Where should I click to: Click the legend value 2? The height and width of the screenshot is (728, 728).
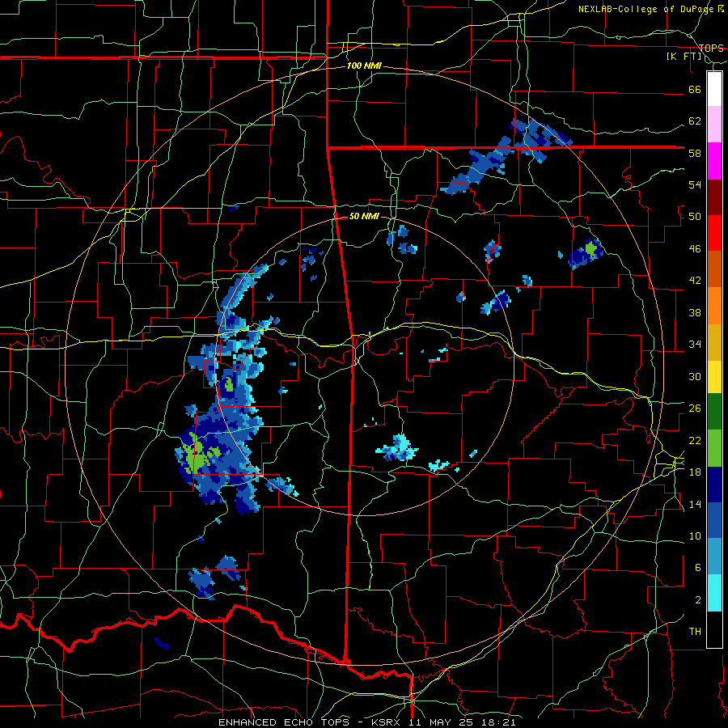(697, 600)
